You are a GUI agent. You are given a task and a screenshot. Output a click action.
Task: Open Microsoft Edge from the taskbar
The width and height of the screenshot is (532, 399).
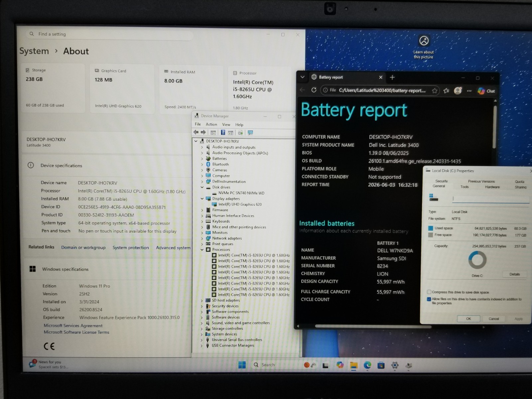367,365
